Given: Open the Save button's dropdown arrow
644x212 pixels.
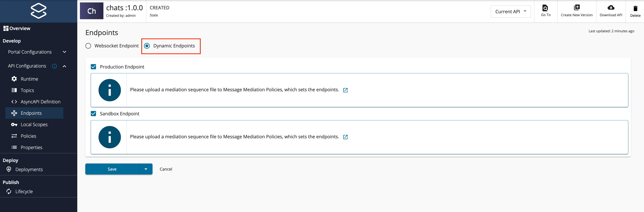Looking at the screenshot, I should (146, 169).
